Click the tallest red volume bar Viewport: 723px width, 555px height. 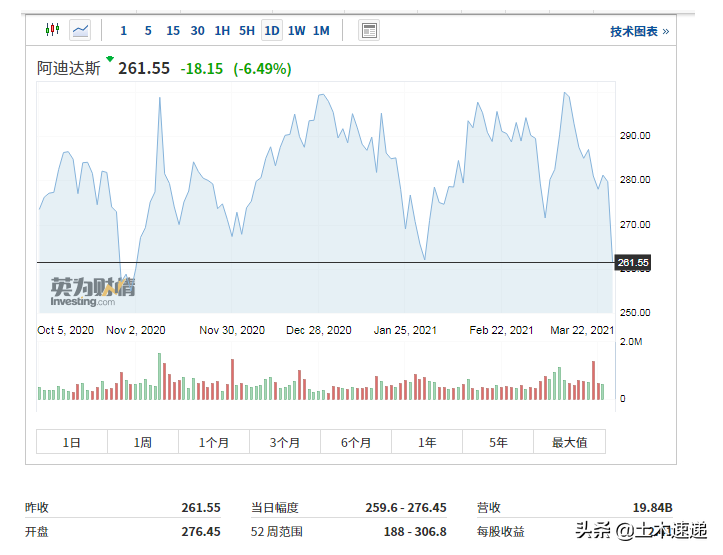tap(594, 380)
